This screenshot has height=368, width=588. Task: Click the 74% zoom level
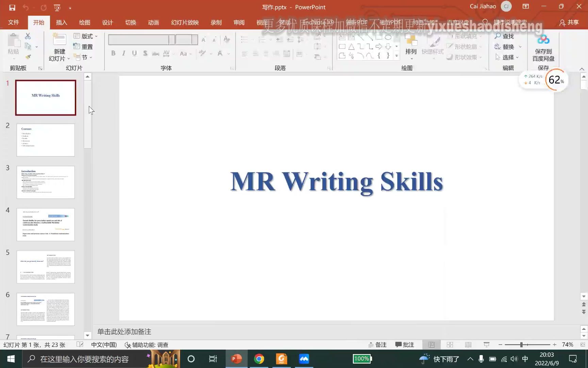[567, 345]
